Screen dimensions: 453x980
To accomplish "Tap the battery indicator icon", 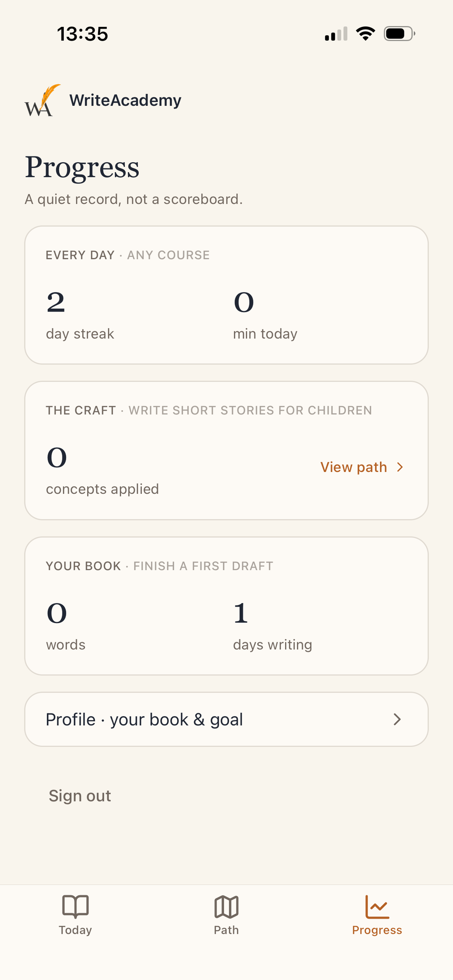I will [399, 34].
